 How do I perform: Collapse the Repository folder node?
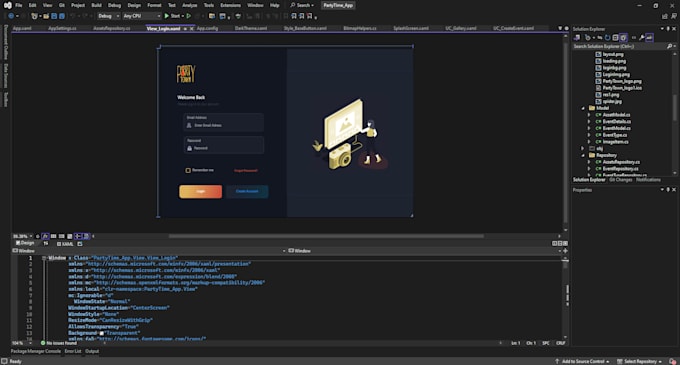point(583,155)
